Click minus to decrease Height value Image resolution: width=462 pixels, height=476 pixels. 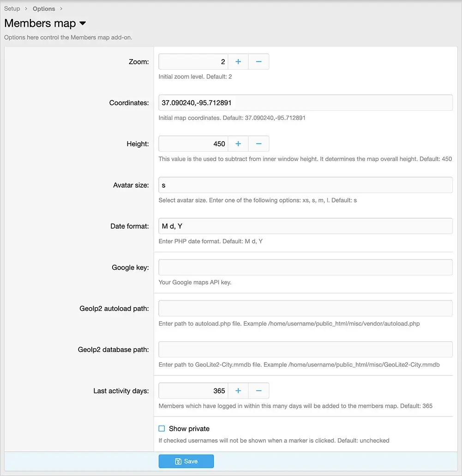(258, 144)
